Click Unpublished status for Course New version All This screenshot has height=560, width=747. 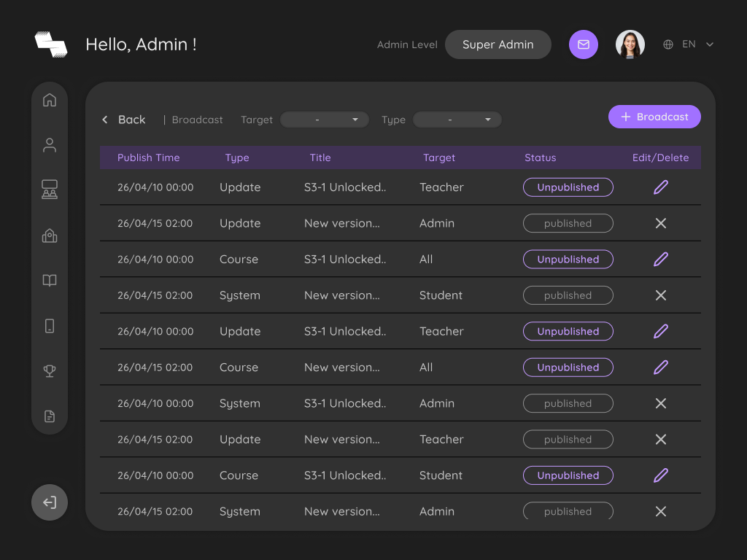(x=568, y=367)
